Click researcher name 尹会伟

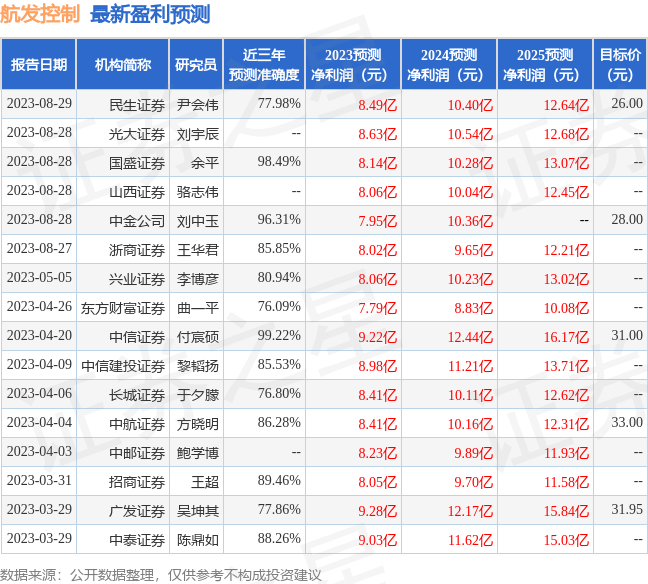pyautogui.click(x=198, y=105)
